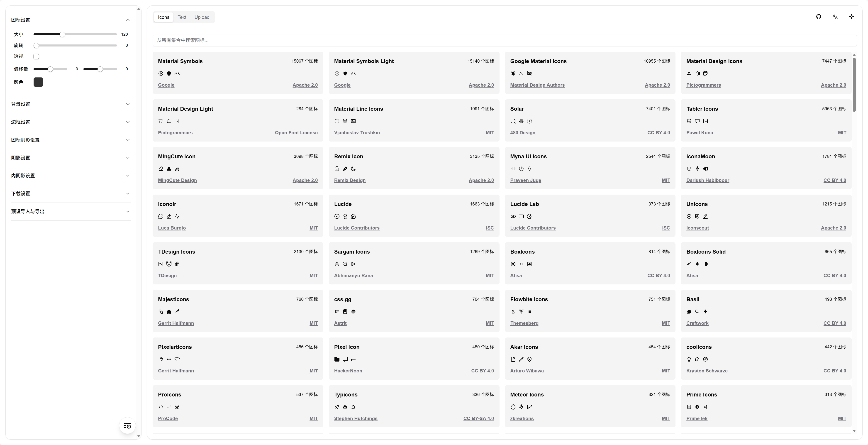Open the GitHub repository icon
Viewport: 868px width, 445px height.
819,17
